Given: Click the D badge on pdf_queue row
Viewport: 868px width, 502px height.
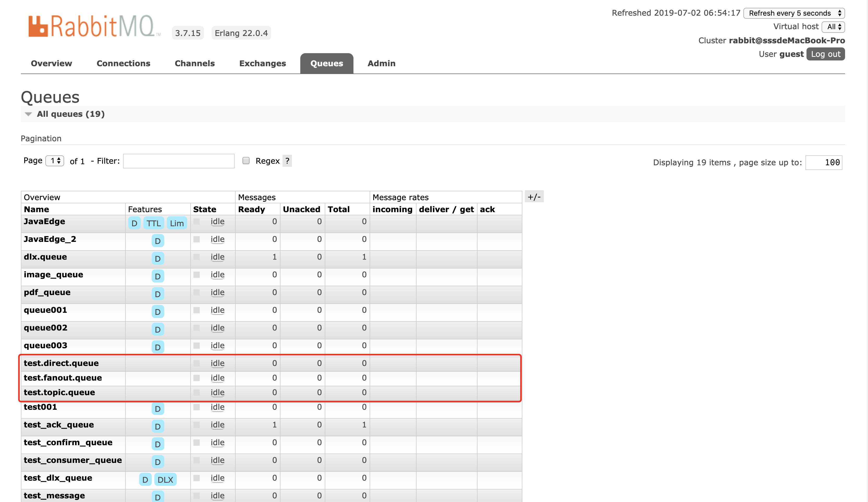Looking at the screenshot, I should [157, 294].
